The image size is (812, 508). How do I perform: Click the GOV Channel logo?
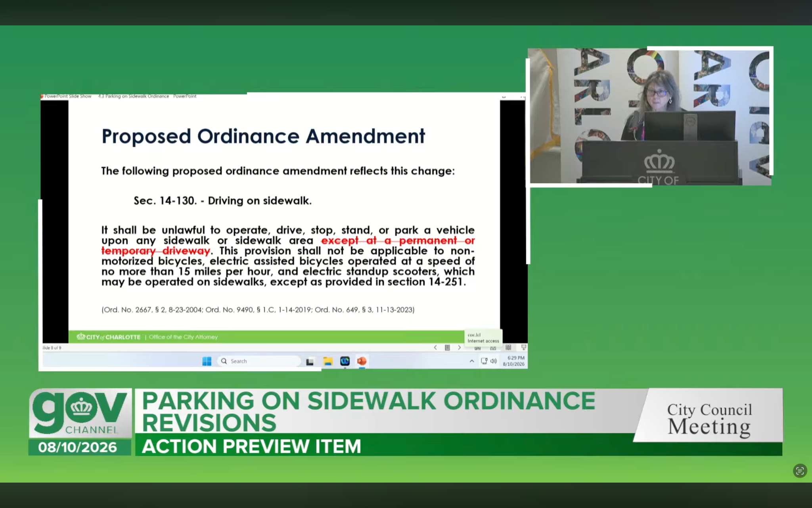(x=80, y=413)
